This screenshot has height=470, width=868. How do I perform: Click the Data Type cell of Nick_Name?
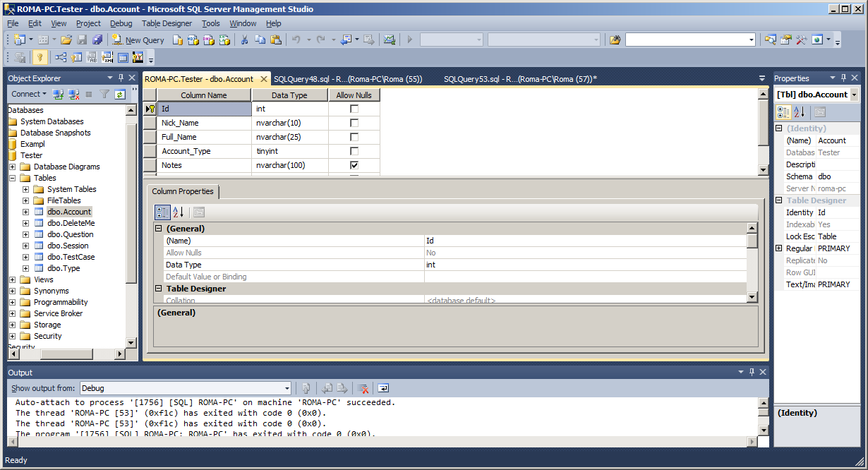pos(289,123)
